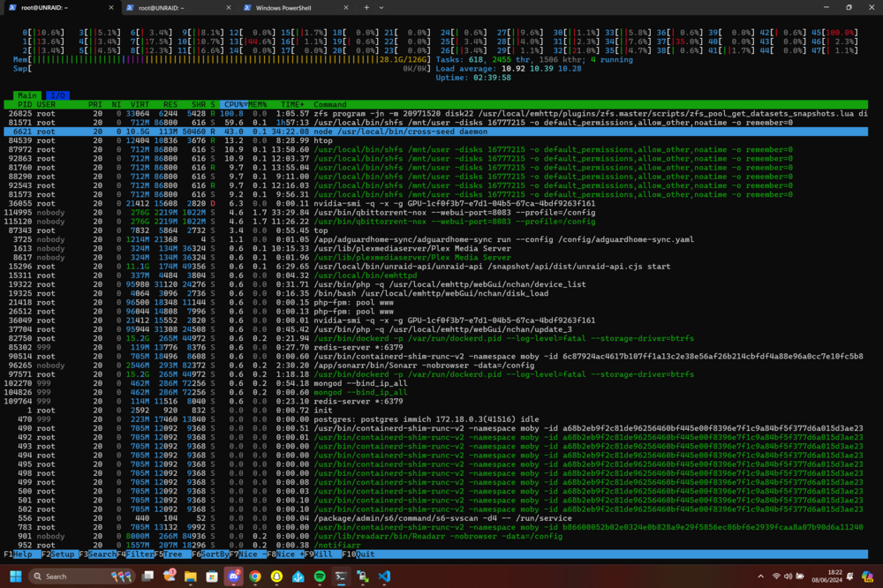Sort by the CPU% column header

tap(234, 105)
